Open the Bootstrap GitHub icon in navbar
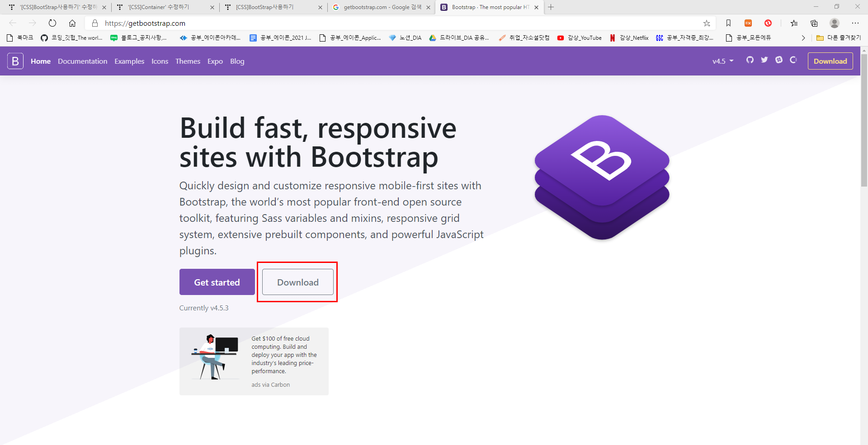 (750, 60)
